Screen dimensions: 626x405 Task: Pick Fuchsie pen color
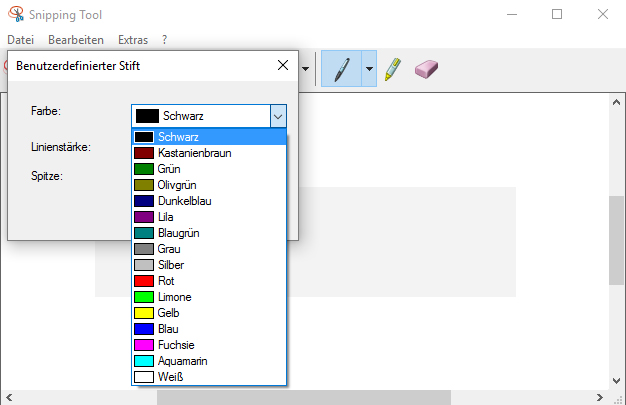[x=209, y=345]
